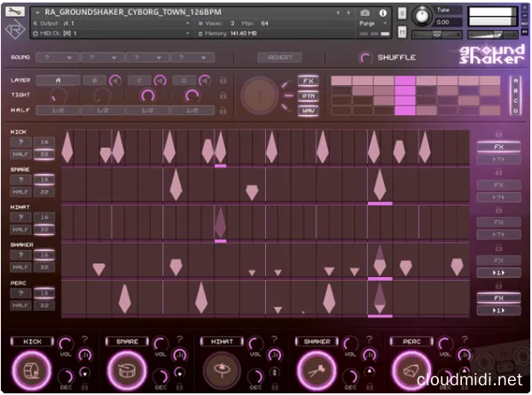
Task: Randomize the Kick sound question mark
Action: click(x=85, y=339)
